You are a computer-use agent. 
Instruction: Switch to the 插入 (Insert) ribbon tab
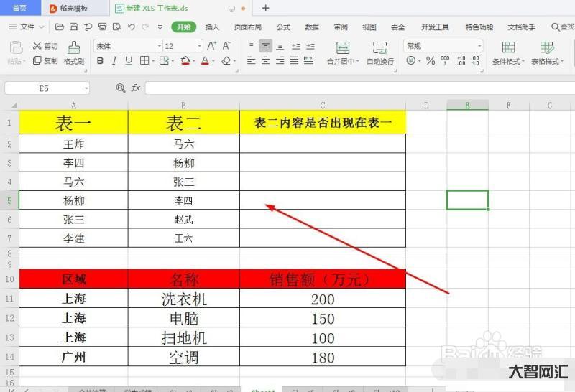(x=212, y=27)
